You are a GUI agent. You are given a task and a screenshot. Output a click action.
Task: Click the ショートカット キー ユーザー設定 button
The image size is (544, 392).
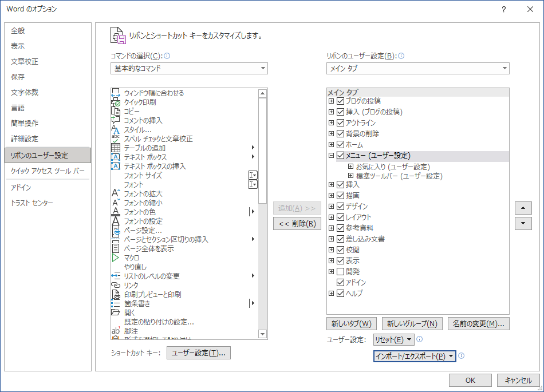pos(199,353)
